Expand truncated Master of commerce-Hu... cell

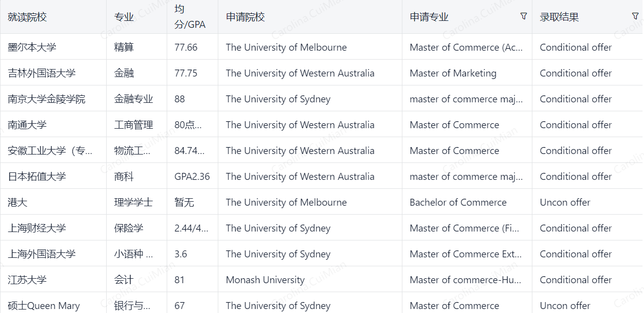[465, 280]
